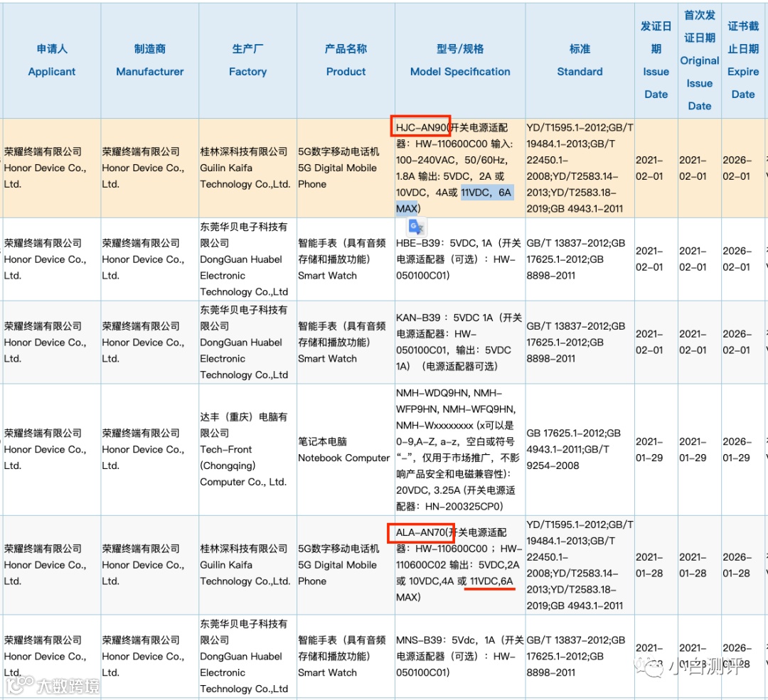Click Tech-Front (Chongqing) Computer factory cell

[x=248, y=449]
